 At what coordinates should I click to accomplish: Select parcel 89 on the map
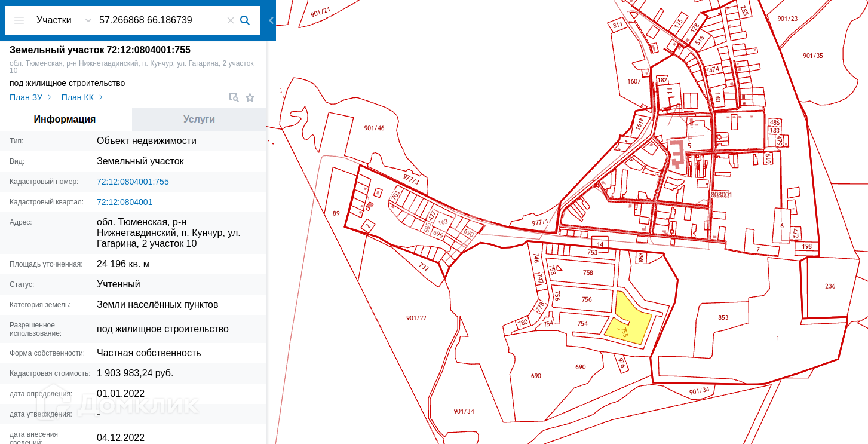[x=336, y=213]
